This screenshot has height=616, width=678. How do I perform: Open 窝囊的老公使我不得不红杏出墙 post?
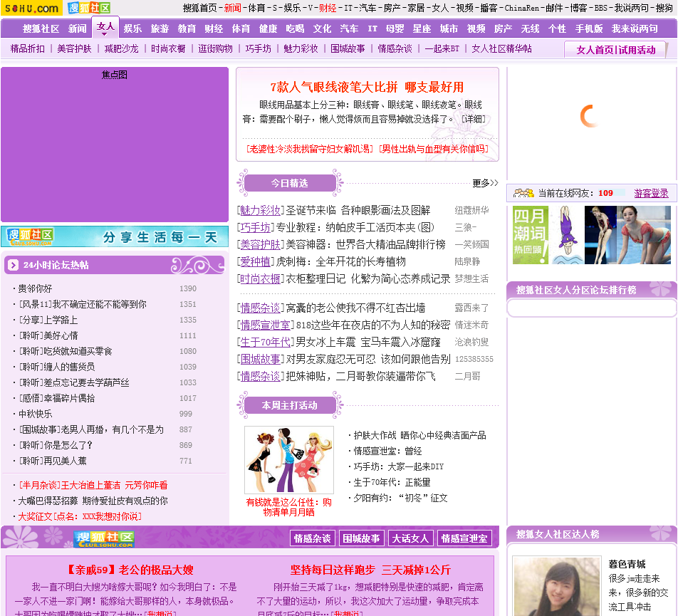click(355, 308)
